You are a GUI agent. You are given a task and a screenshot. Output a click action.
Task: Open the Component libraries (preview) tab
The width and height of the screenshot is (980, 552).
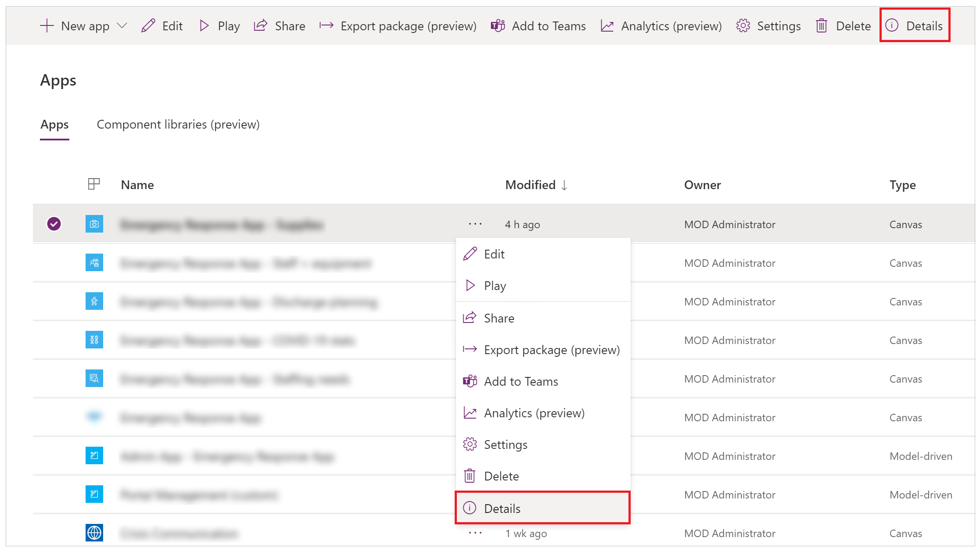point(178,124)
